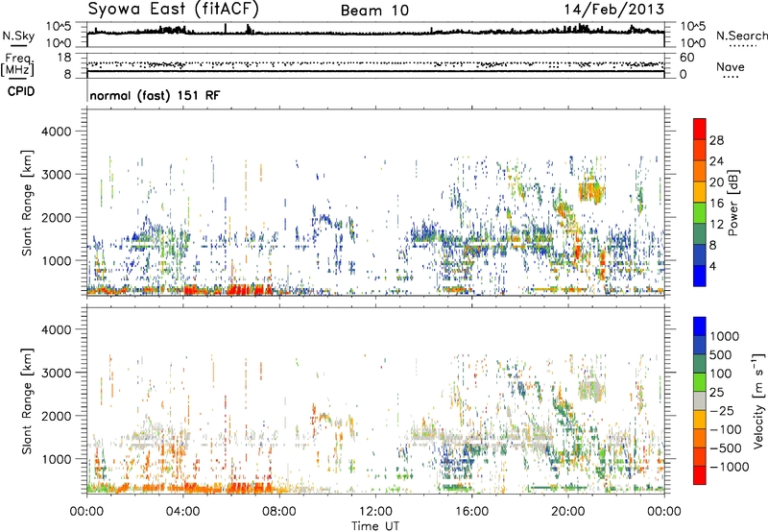Click the date "14/Feb/2013"
Viewport: 768px width, 532px height.
614,10
